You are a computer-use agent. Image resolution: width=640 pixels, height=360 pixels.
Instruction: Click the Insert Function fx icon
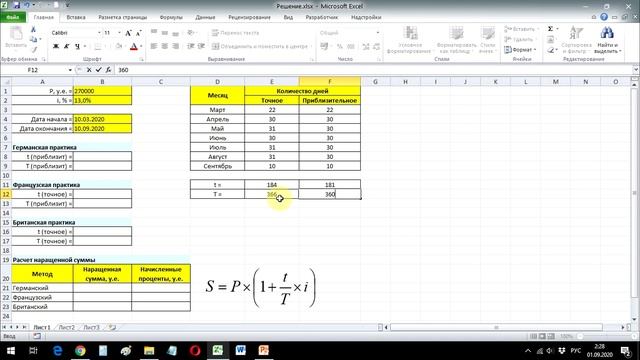108,70
